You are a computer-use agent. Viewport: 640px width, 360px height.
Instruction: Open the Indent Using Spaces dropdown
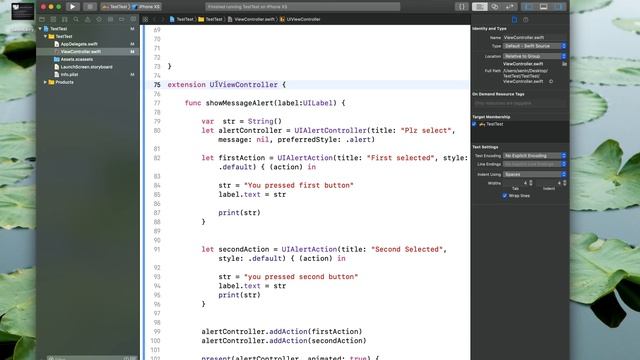click(x=534, y=174)
